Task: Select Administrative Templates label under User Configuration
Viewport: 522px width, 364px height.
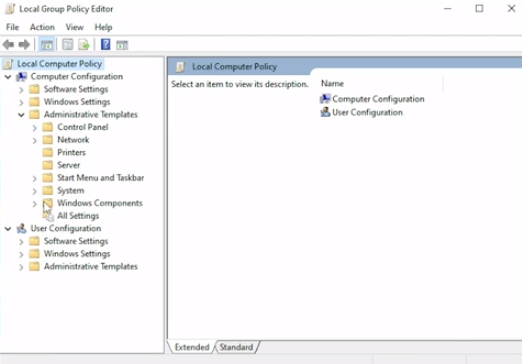Action: pos(91,266)
